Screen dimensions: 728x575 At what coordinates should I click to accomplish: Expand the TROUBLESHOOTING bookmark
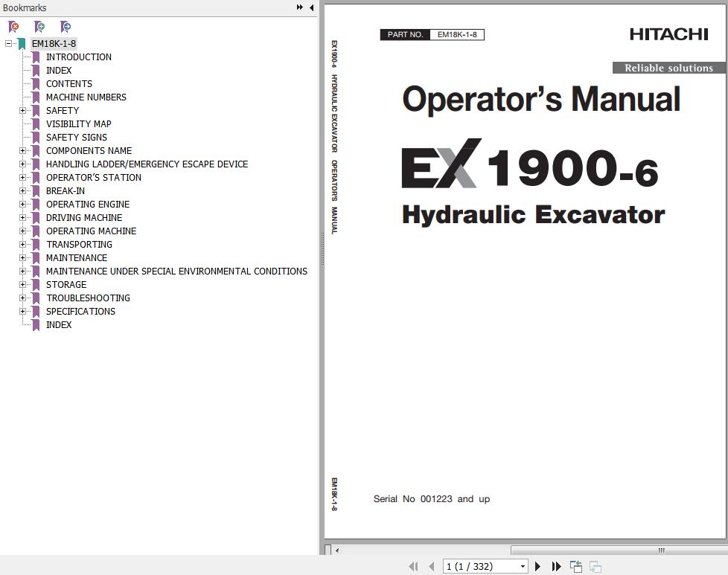click(x=22, y=298)
